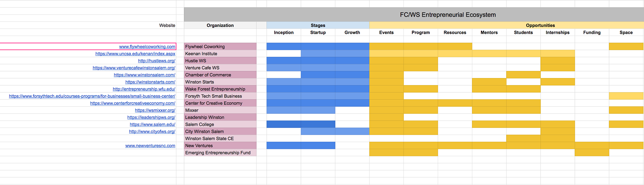This screenshot has width=644, height=185.
Task: Select the Opportunities group header cell
Action: pos(540,26)
